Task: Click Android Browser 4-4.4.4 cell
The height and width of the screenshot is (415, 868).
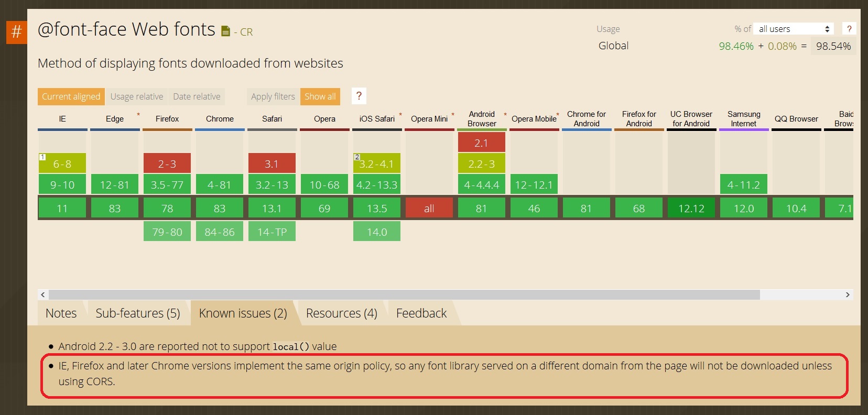Action: point(482,184)
